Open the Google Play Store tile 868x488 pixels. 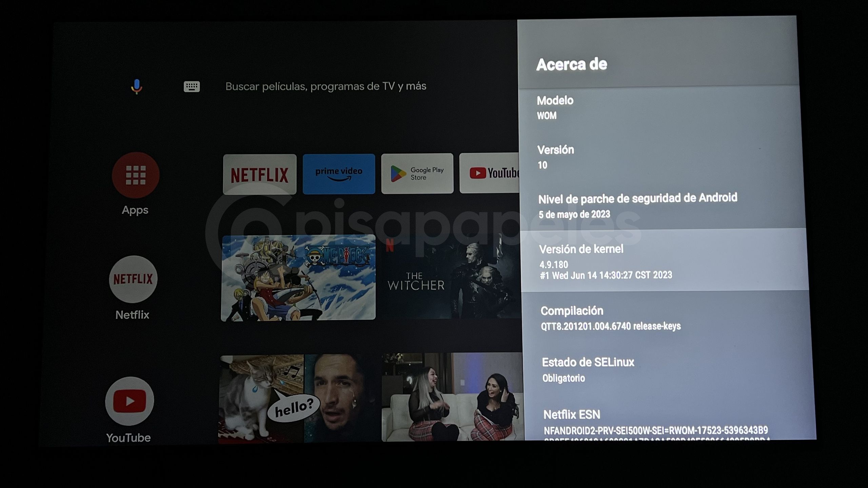pos(417,174)
